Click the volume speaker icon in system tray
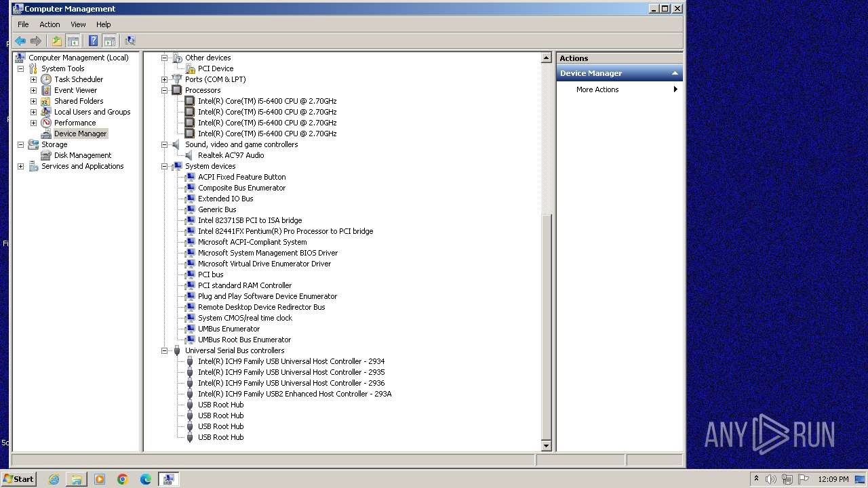This screenshot has height=488, width=868. [x=770, y=479]
